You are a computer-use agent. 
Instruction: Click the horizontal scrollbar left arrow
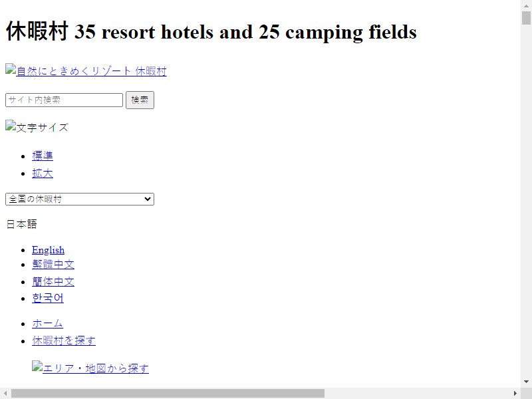[5, 393]
